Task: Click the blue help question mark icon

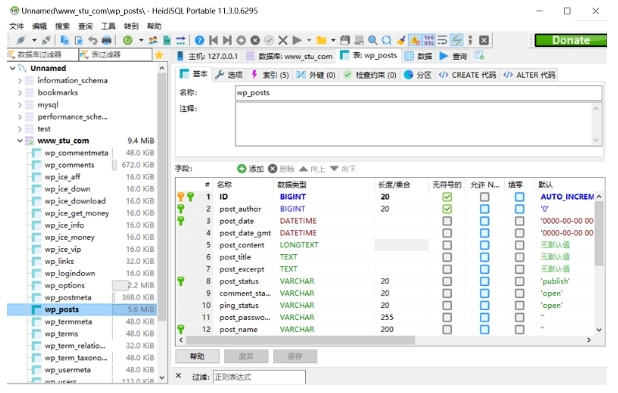Action: [x=199, y=40]
